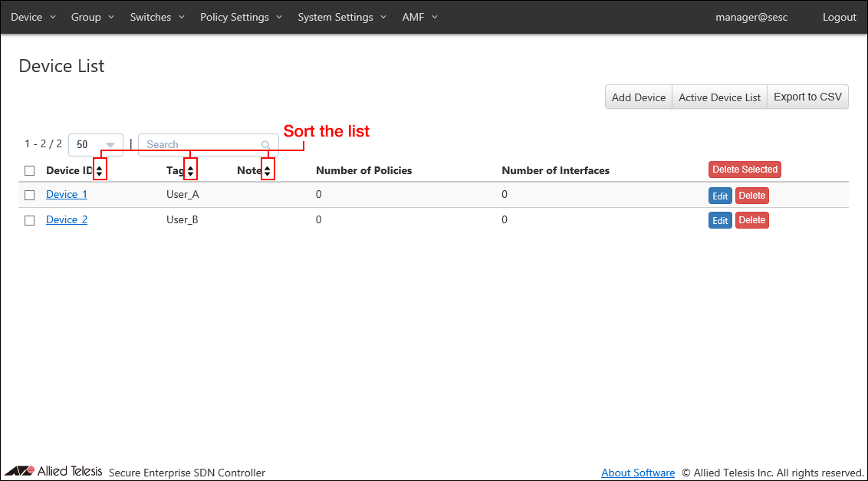
Task: Expand the Device menu
Action: [x=33, y=17]
